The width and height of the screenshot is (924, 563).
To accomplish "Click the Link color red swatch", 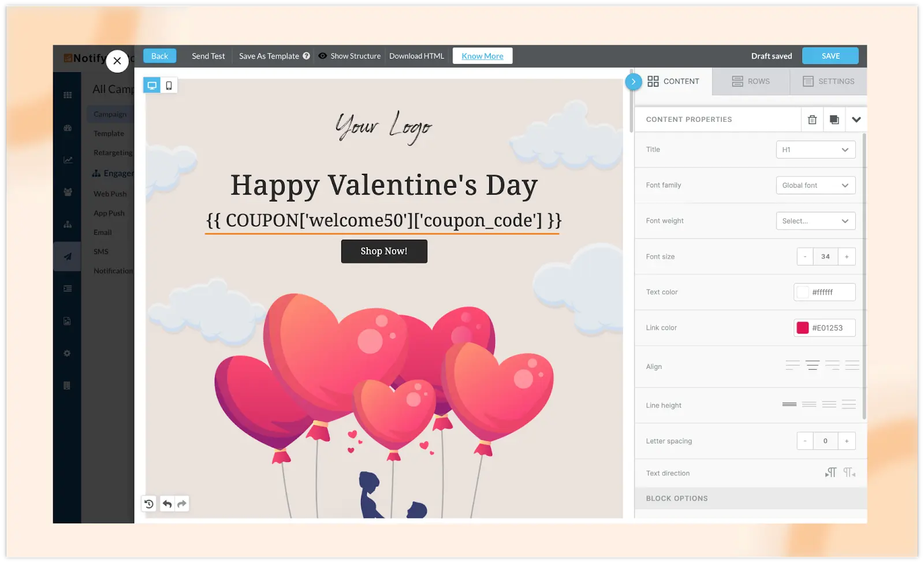I will click(803, 328).
